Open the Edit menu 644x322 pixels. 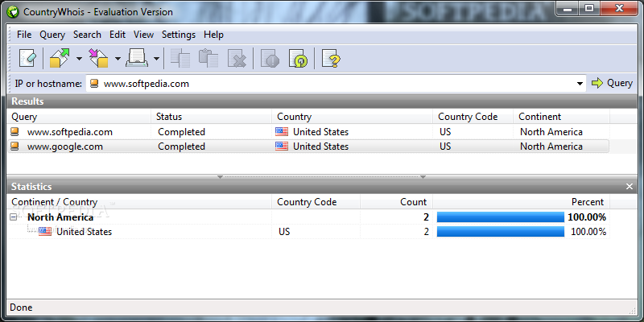pos(118,35)
